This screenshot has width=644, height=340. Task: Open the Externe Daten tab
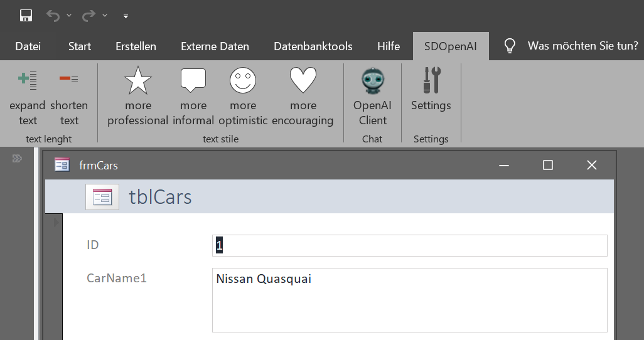pos(215,46)
